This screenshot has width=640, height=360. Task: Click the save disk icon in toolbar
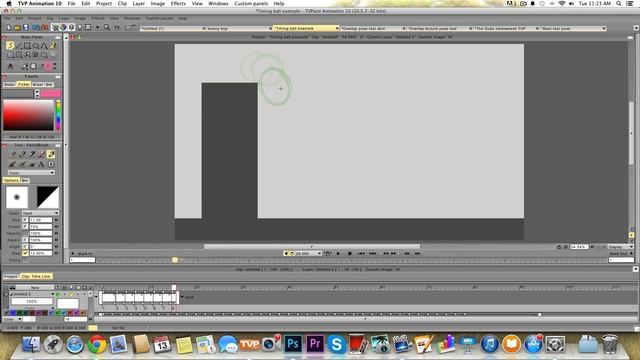(26, 27)
